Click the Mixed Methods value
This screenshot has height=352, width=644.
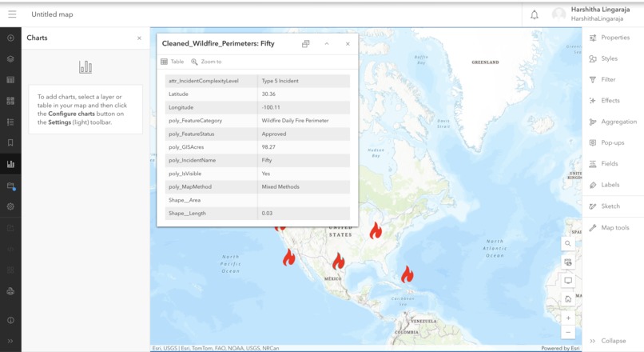click(280, 186)
